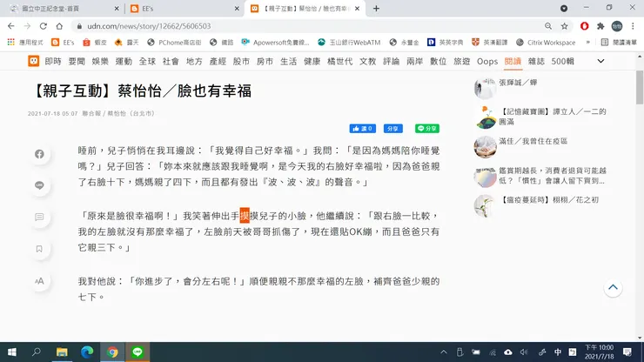Open notification center icon
Viewport: 644px width, 362px height.
(x=627, y=352)
